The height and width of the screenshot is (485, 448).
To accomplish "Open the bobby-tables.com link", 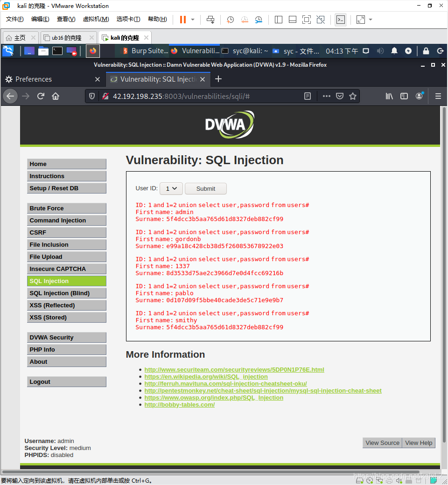I will [180, 405].
